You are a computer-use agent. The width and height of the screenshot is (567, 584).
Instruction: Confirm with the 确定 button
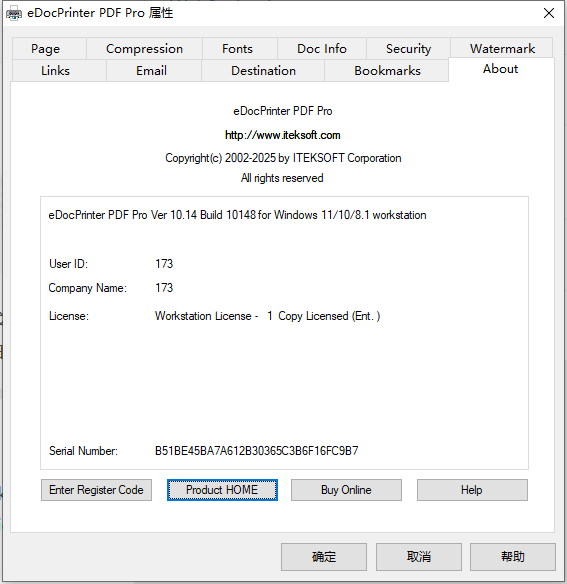(x=324, y=557)
